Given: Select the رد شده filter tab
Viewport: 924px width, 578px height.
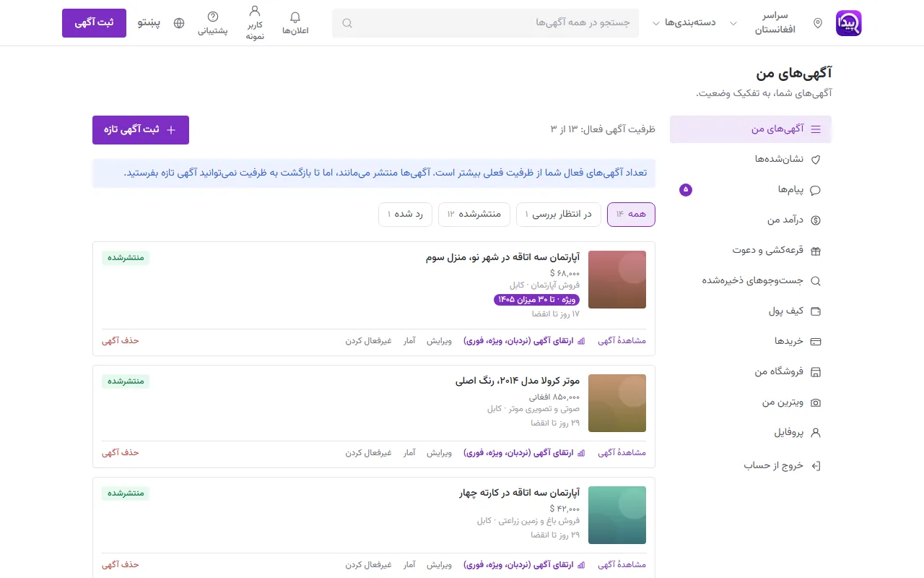Looking at the screenshot, I should [x=405, y=215].
